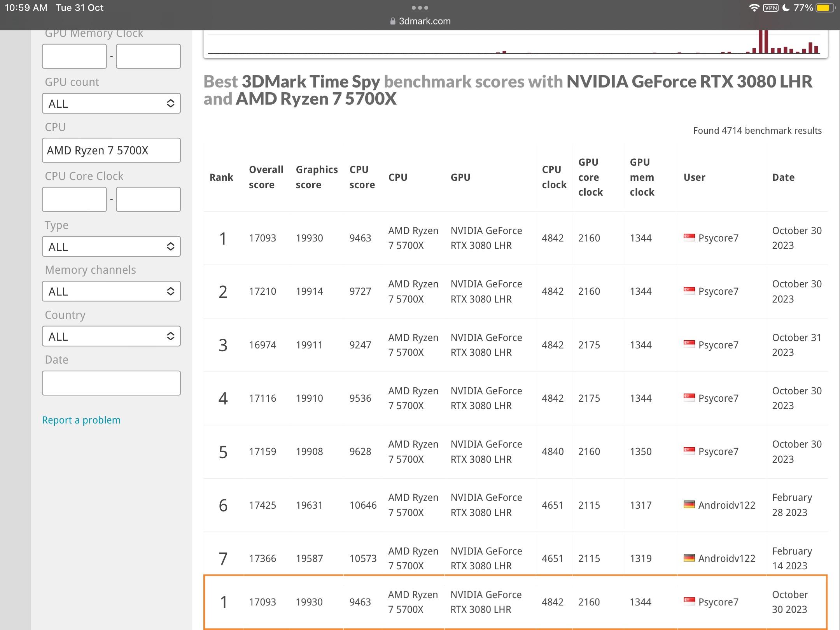Tap the 10:59 AM clock
The width and height of the screenshot is (840, 630).
pyautogui.click(x=26, y=8)
